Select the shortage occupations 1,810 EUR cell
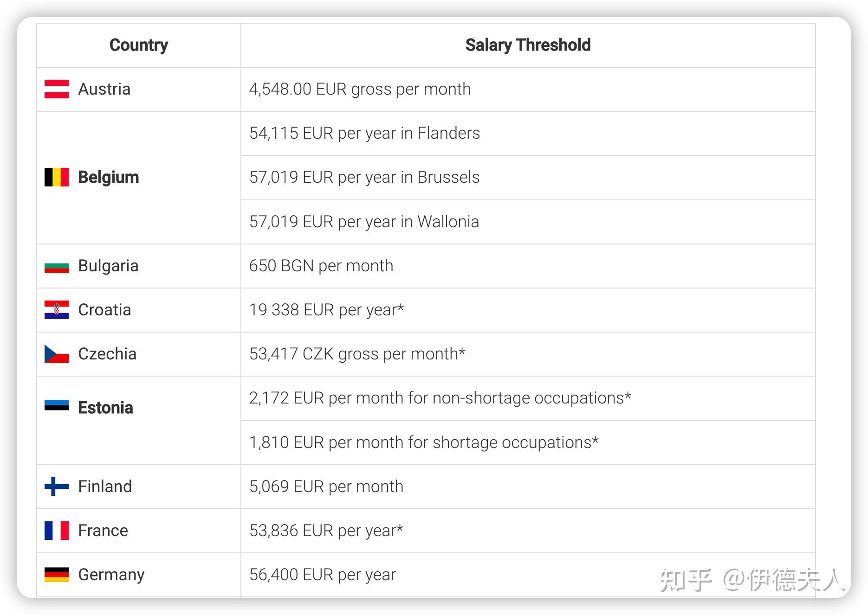868x615 pixels. click(x=424, y=442)
